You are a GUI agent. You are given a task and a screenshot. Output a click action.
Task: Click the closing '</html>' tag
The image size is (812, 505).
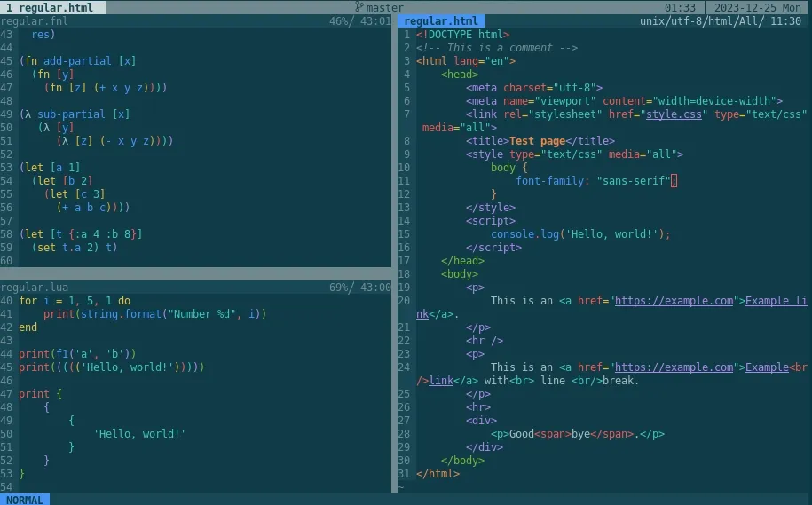tap(438, 474)
